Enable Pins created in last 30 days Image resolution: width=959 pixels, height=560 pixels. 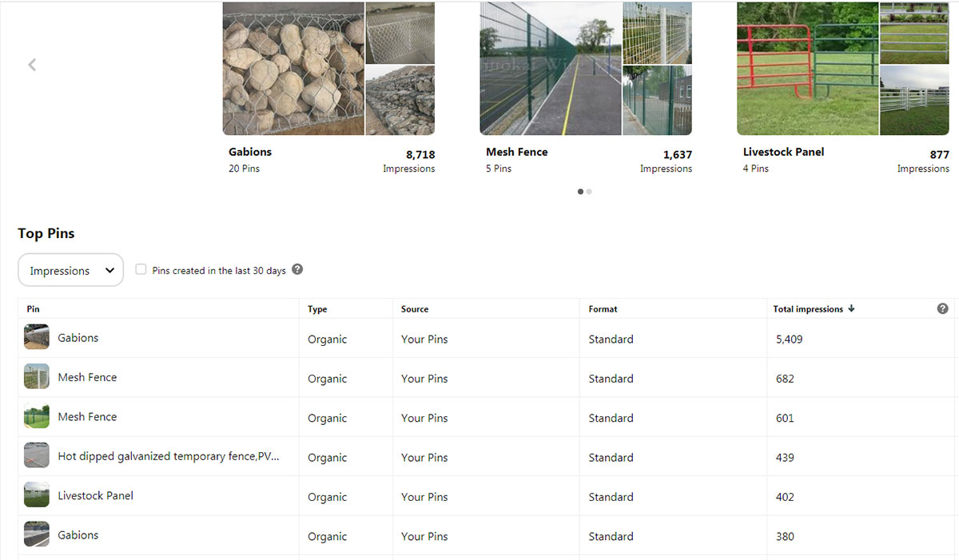(141, 270)
